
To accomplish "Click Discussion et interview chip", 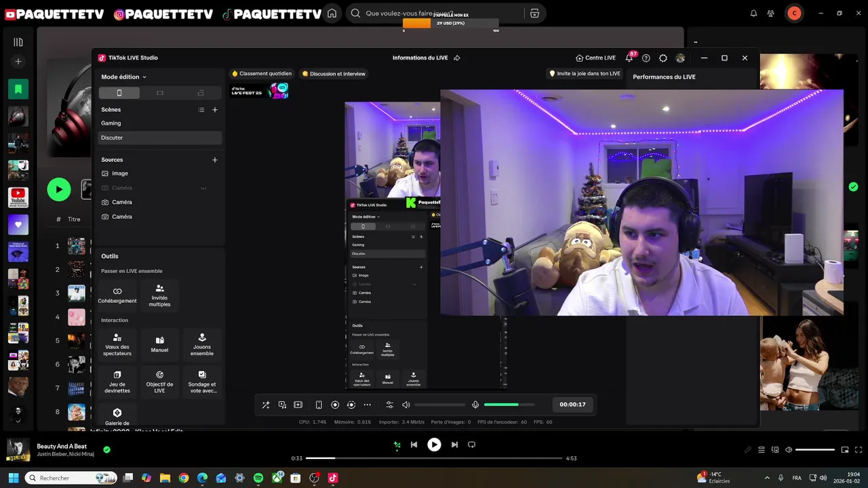I will 334,74.
